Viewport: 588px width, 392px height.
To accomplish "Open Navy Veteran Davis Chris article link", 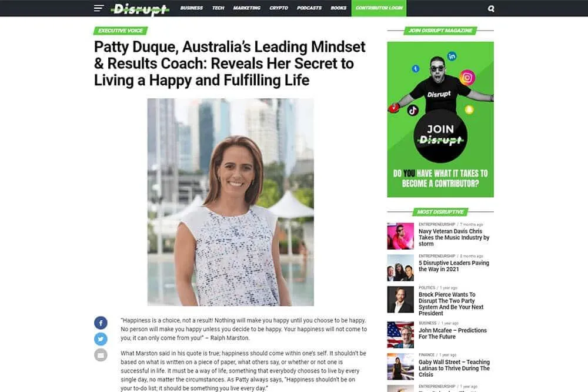I will [454, 237].
